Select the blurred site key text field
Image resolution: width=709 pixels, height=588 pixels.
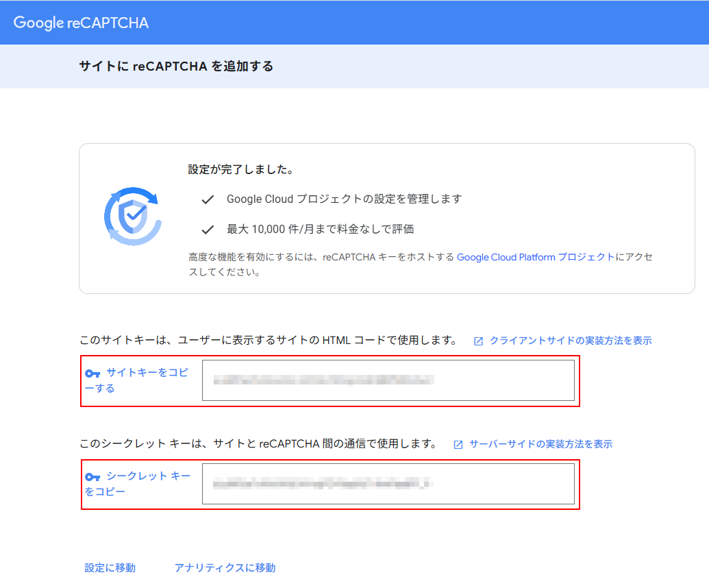tap(387, 380)
